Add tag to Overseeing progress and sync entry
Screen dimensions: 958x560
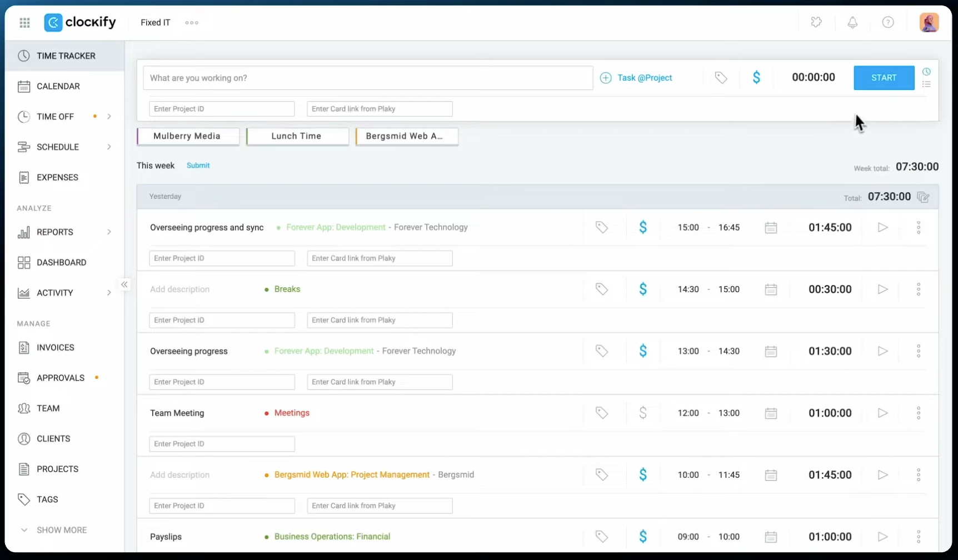pos(602,227)
